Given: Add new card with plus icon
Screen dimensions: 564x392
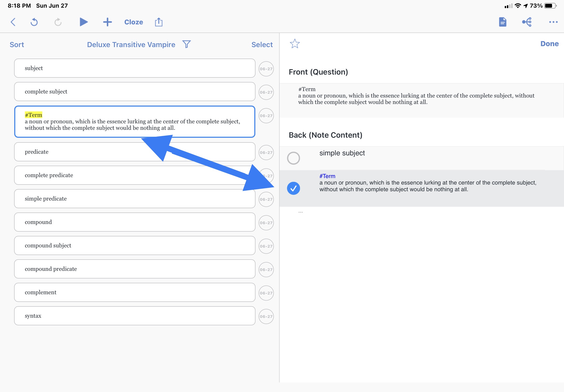Looking at the screenshot, I should (107, 22).
